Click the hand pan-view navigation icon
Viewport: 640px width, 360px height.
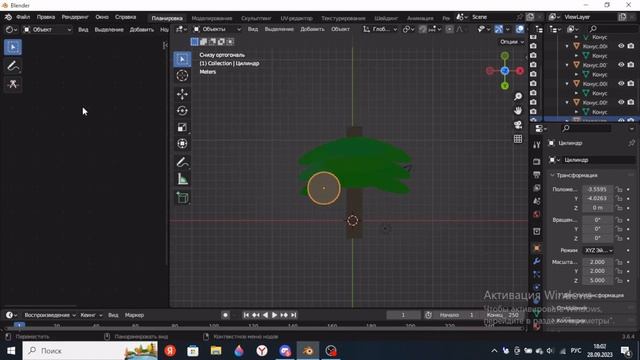coord(518,111)
